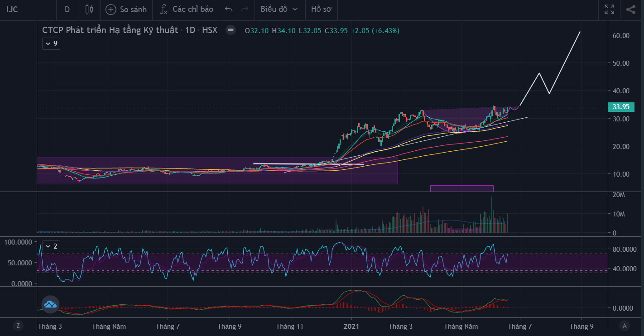
Task: Expand the 9 indicators legend on the main chart
Action: pos(51,44)
